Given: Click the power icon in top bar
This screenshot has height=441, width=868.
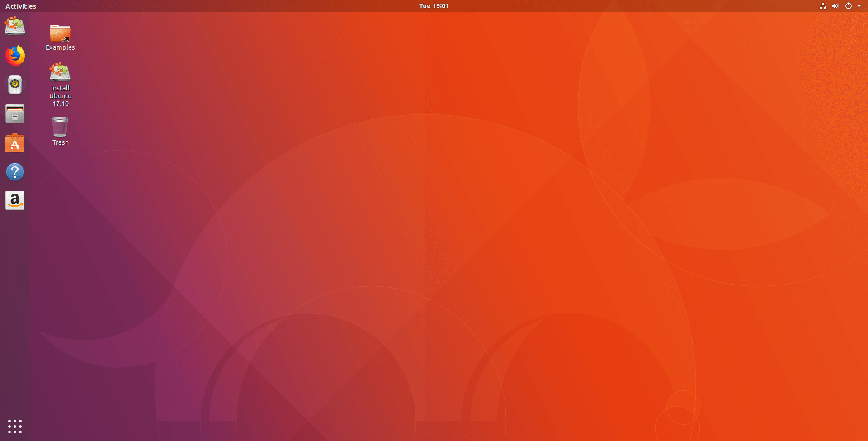Looking at the screenshot, I should pos(849,6).
